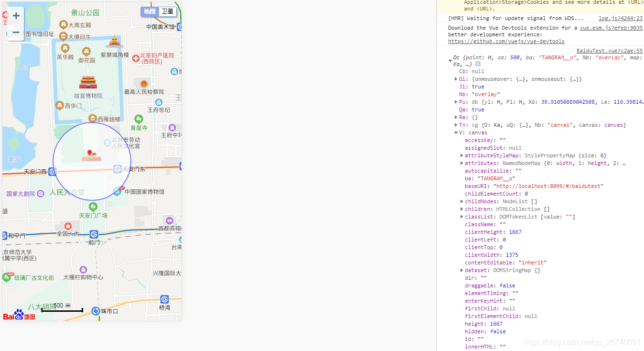The image size is (644, 351).
Task: Expand the Ra property
Action: 456,117
